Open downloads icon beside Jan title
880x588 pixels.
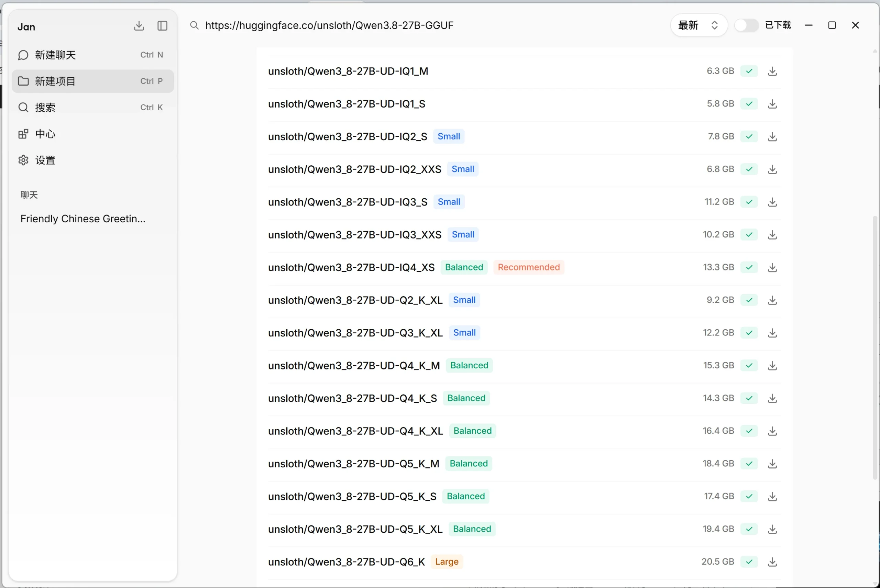pyautogui.click(x=139, y=26)
